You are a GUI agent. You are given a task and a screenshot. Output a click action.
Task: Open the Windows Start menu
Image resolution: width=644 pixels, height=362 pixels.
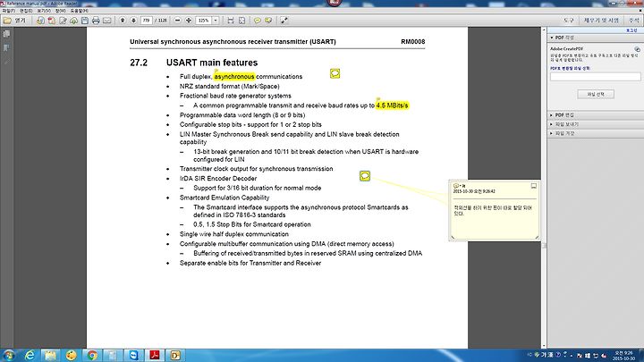point(9,355)
